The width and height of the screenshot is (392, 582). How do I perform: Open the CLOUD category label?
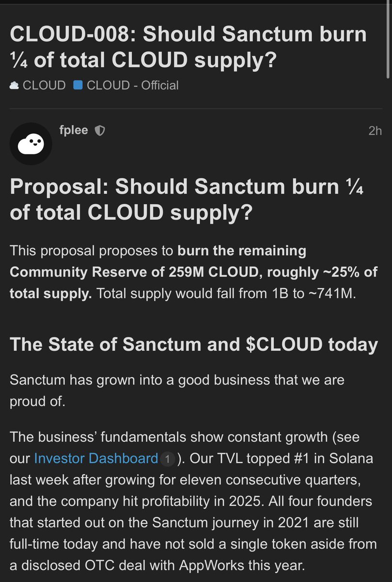tap(44, 85)
